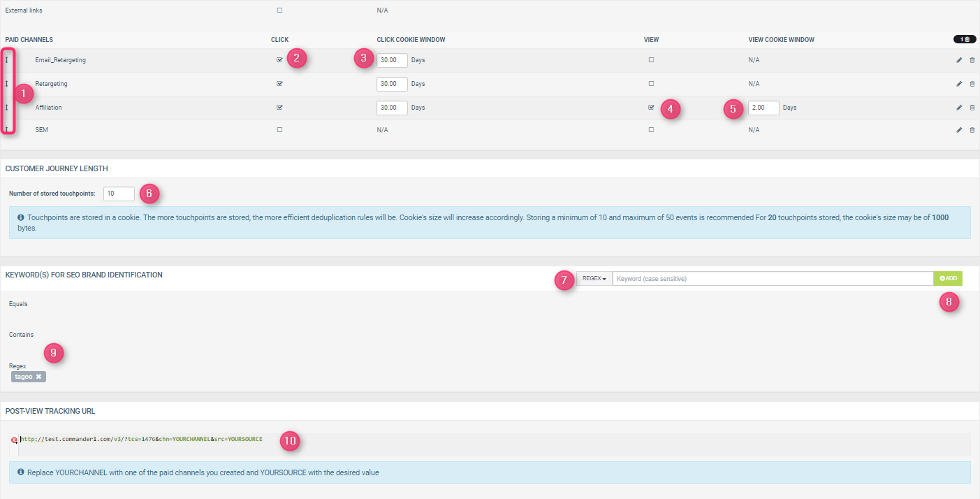
Task: Click trash icon for Affiliation channel
Action: coord(972,108)
